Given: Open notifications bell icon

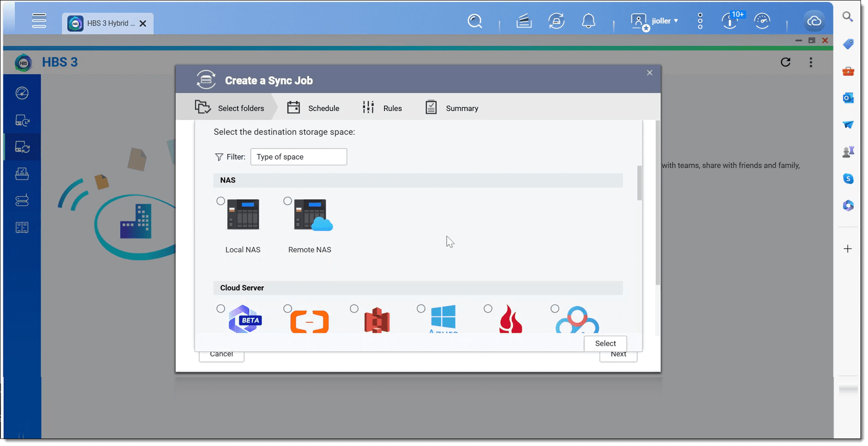Looking at the screenshot, I should pos(588,21).
